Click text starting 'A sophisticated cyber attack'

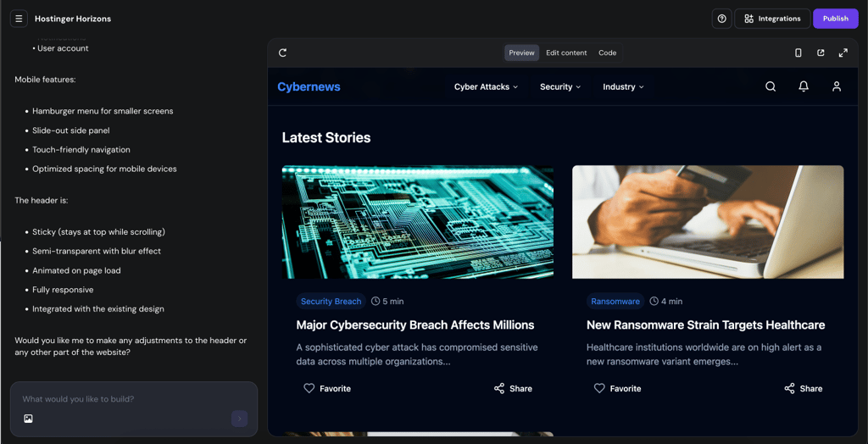pyautogui.click(x=417, y=354)
